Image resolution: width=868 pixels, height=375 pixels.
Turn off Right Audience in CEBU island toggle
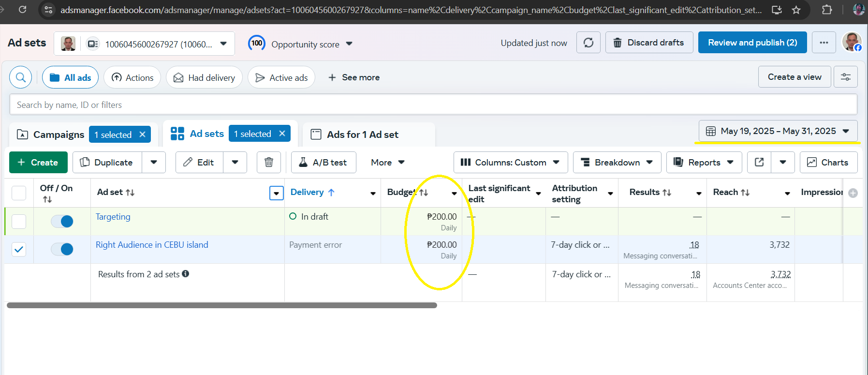tap(62, 249)
